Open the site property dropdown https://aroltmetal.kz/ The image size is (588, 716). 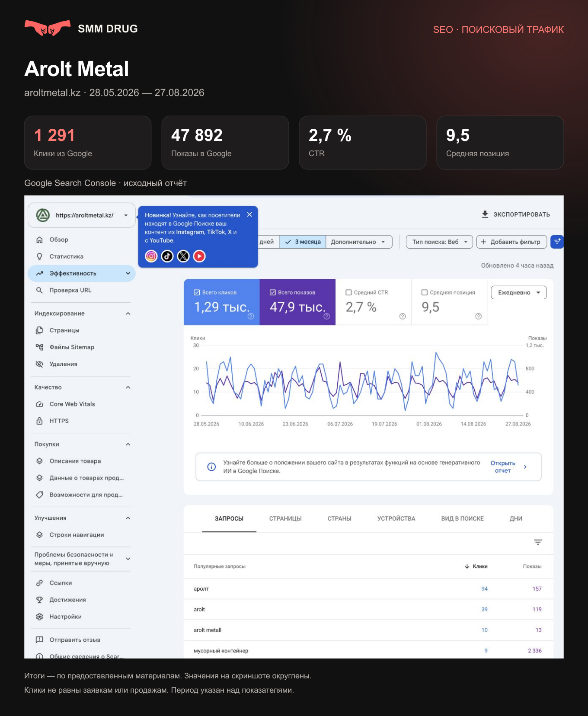pyautogui.click(x=82, y=215)
